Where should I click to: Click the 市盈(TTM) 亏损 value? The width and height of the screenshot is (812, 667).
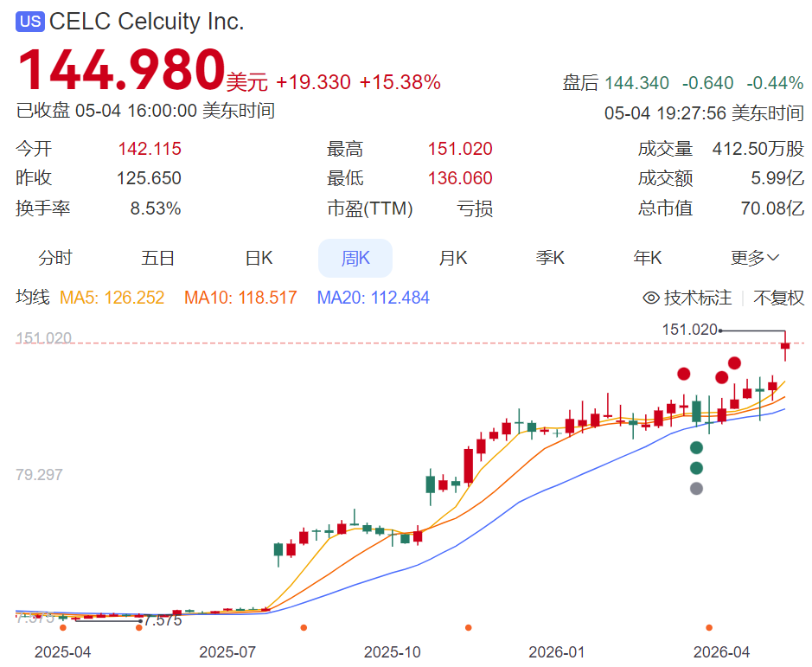pos(475,208)
